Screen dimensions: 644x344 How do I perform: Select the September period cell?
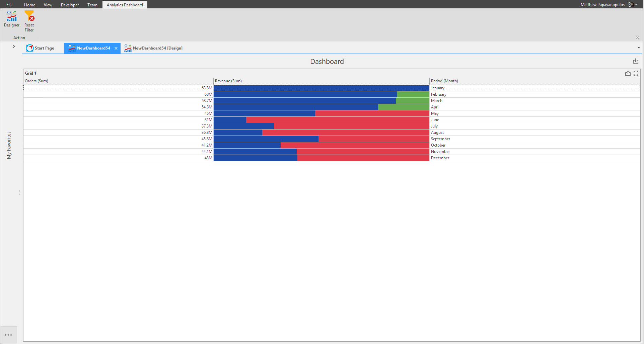click(535, 139)
